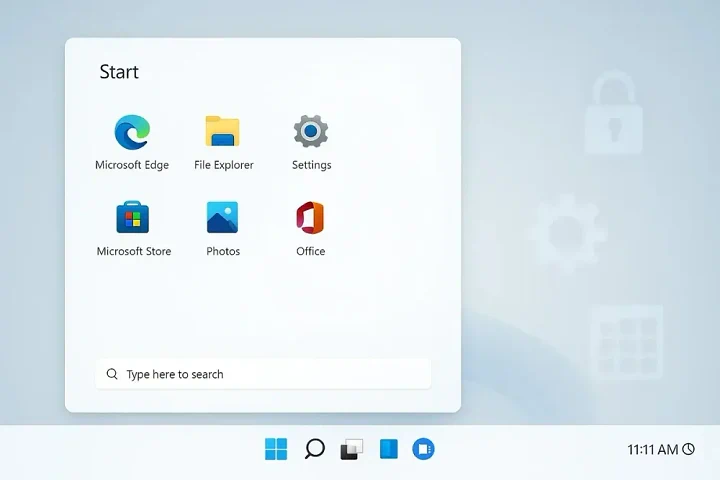
Task: Click the Windows Start button on taskbar
Action: click(x=276, y=449)
